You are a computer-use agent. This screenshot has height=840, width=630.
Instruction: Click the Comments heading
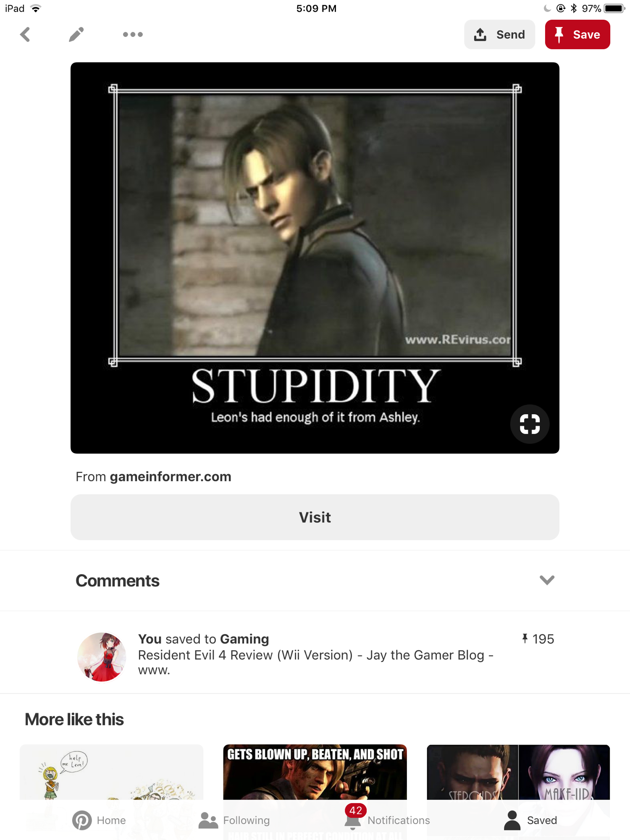tap(118, 581)
